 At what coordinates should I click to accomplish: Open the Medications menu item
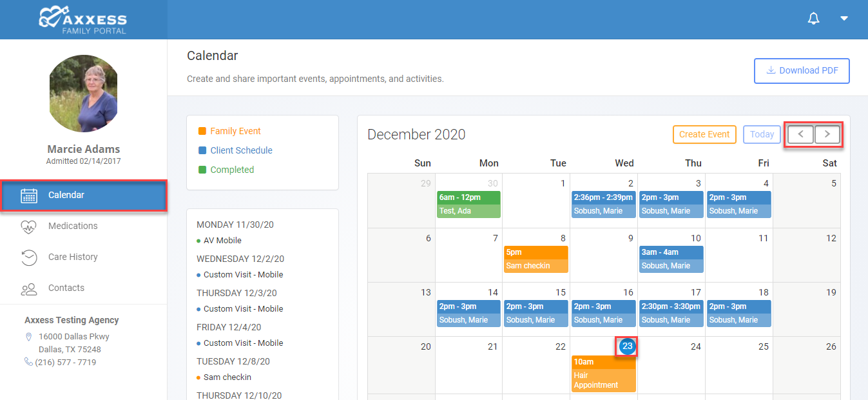click(x=73, y=226)
